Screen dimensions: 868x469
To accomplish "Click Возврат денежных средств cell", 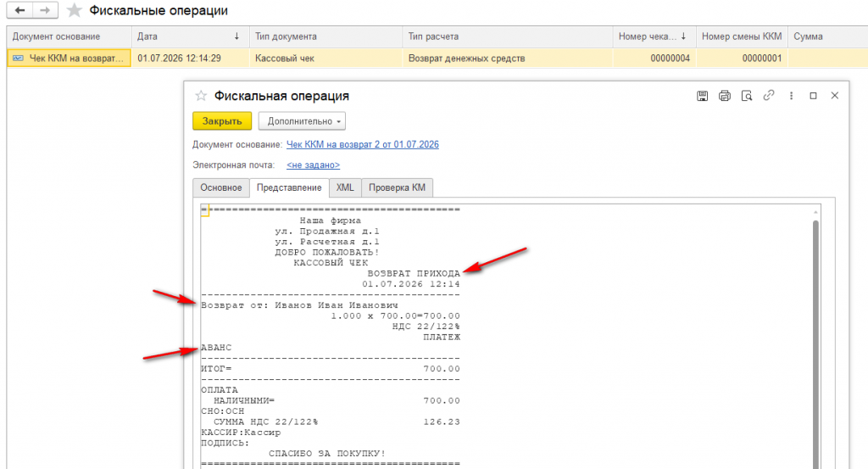I will (507, 59).
